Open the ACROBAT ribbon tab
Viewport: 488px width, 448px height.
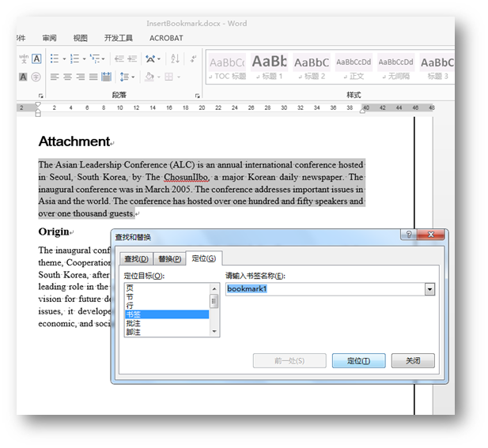tap(166, 38)
